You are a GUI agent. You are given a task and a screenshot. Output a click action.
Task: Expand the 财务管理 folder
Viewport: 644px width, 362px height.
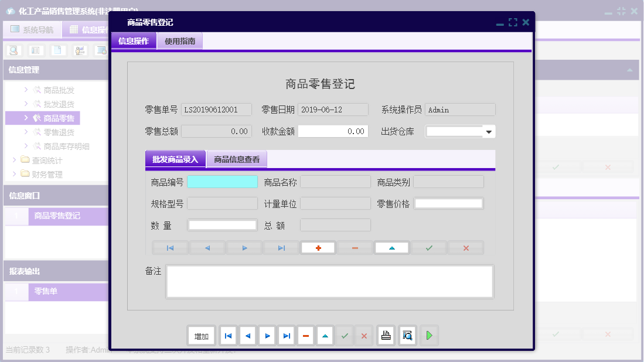[46, 173]
